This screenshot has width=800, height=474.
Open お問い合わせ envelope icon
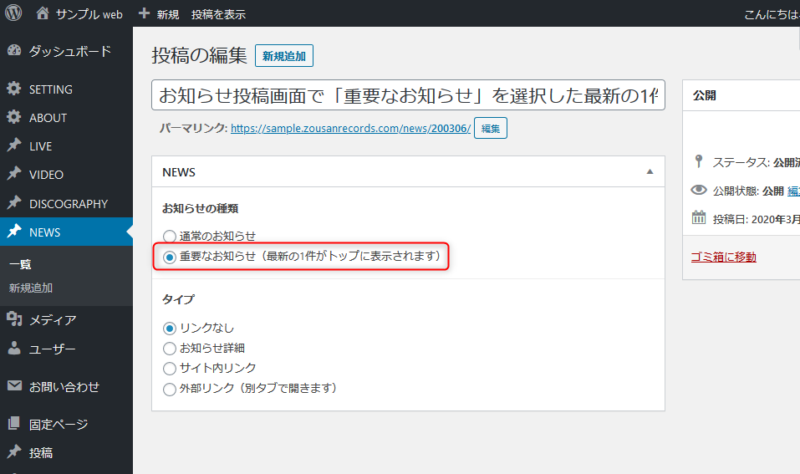coord(14,386)
